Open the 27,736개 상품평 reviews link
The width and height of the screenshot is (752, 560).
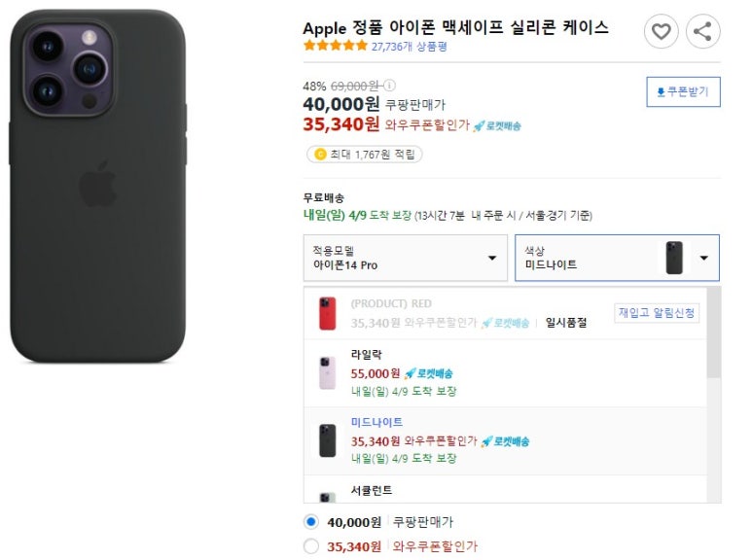pyautogui.click(x=410, y=47)
